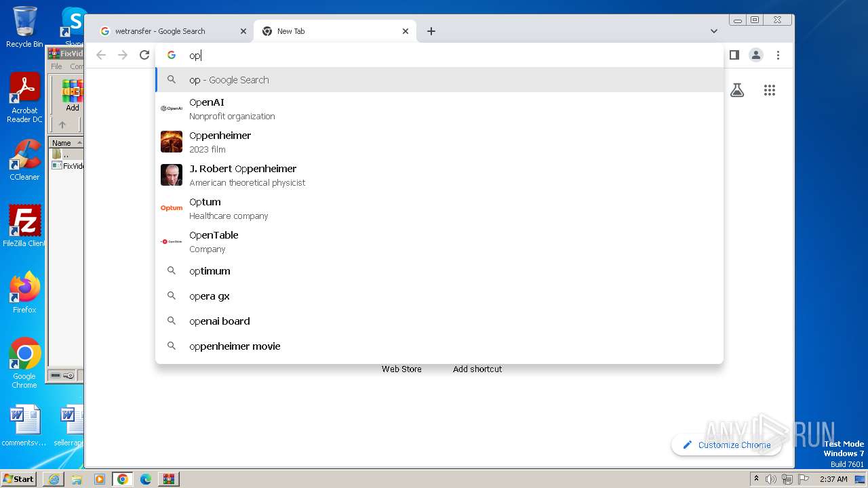
Task: Close the New Tab tab
Action: click(406, 31)
